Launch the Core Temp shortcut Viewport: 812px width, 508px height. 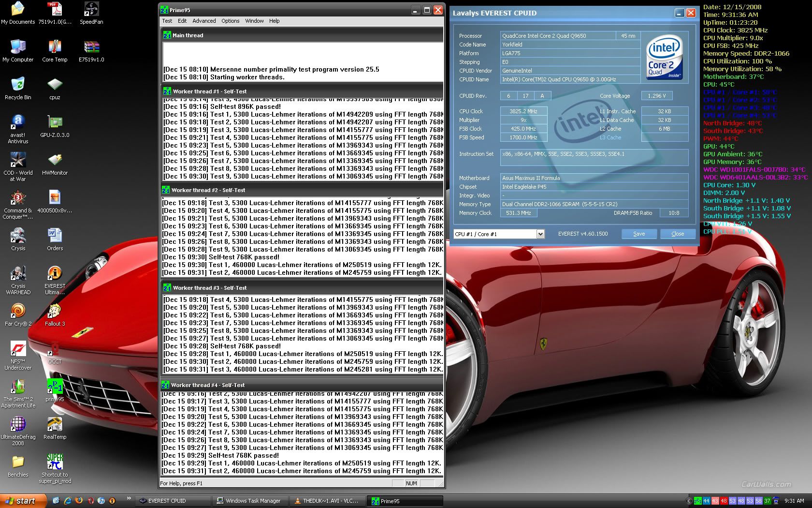[55, 51]
